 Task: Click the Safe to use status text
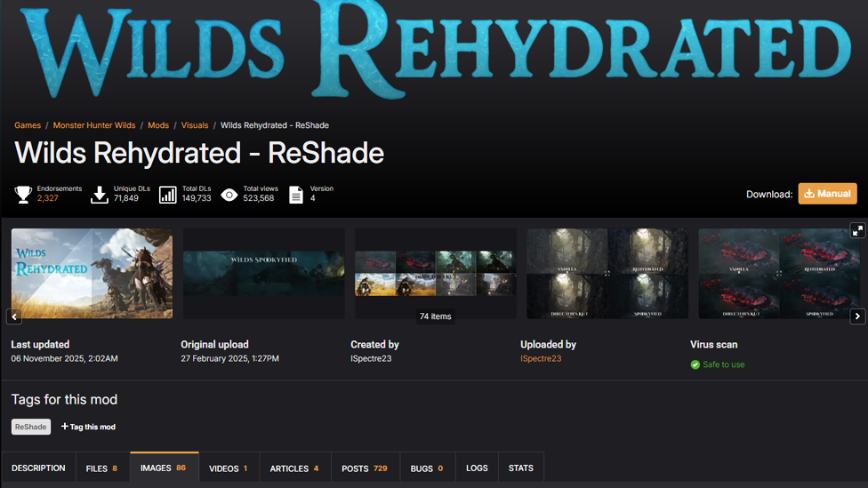tap(724, 364)
